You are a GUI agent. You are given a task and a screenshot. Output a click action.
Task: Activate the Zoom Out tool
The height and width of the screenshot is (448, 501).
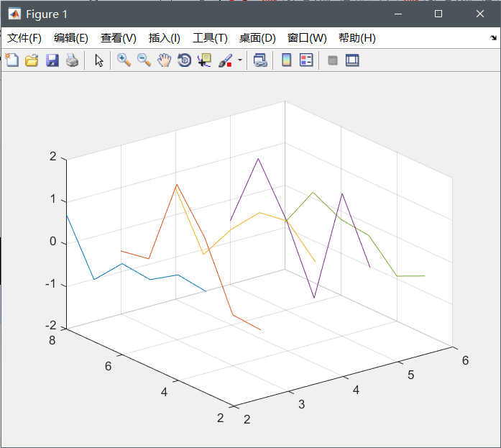[144, 60]
